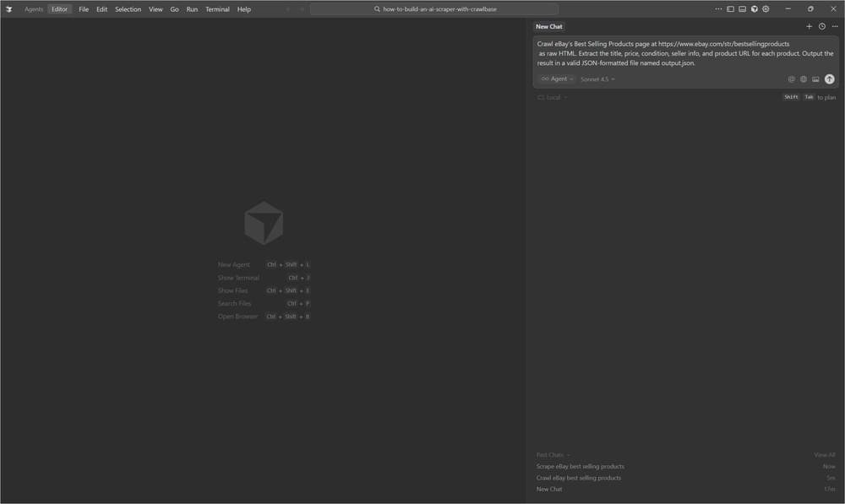Click the send message arrow button
This screenshot has width=845, height=504.
829,79
